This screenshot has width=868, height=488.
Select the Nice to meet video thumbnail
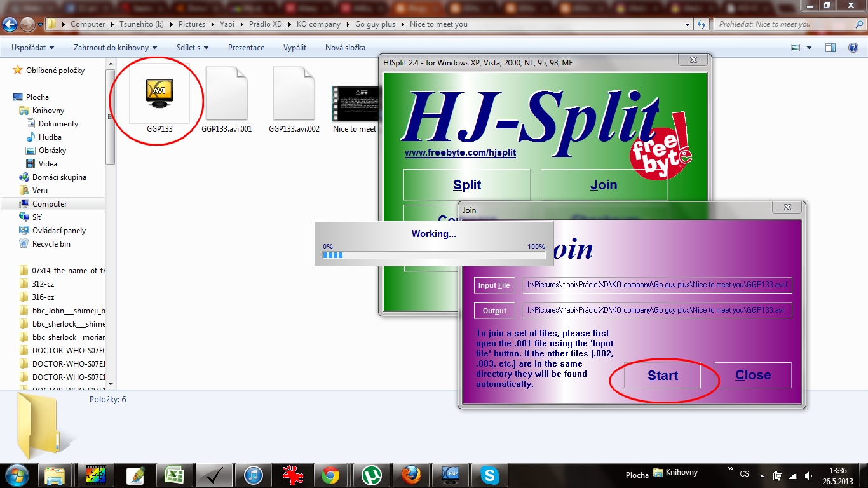point(355,104)
